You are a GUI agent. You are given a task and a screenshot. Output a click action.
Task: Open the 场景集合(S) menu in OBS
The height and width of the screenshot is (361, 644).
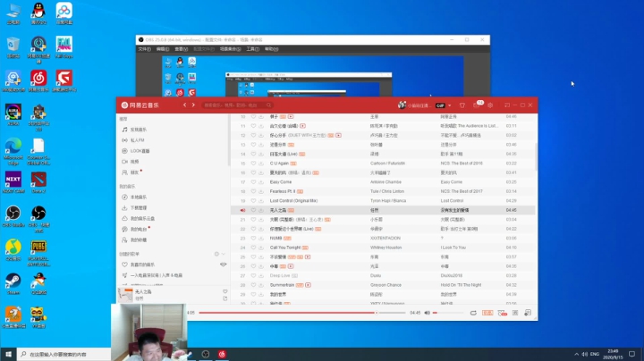pos(230,49)
